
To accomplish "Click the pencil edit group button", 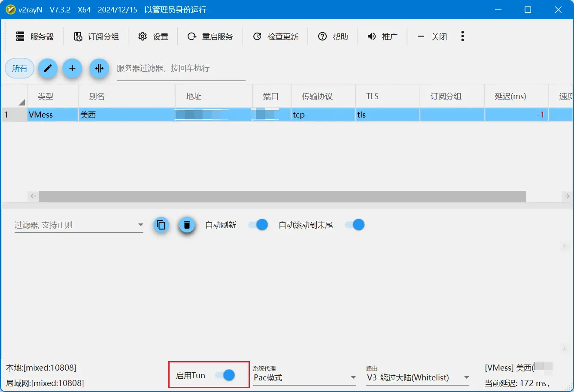I will point(48,68).
